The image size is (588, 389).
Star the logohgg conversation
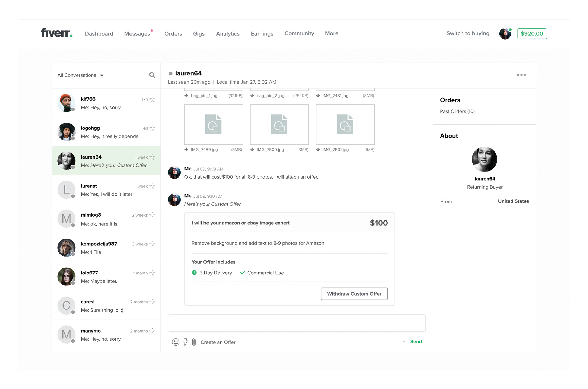pyautogui.click(x=152, y=128)
